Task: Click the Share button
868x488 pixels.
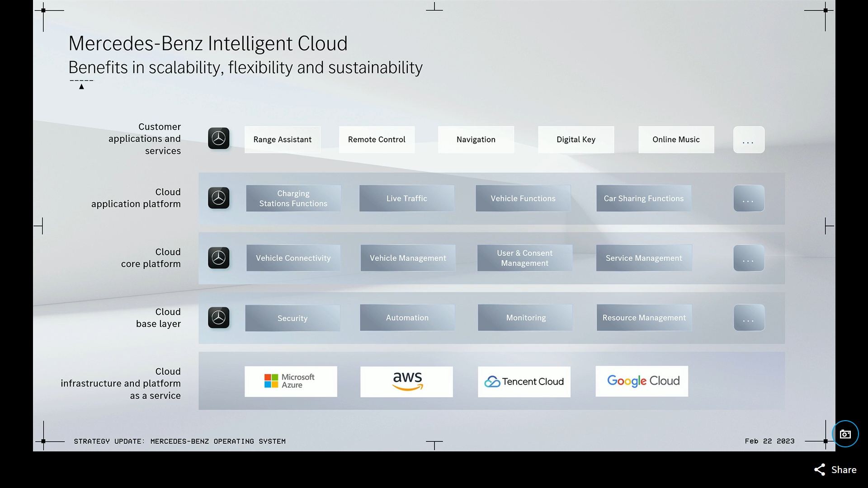Action: click(x=835, y=470)
